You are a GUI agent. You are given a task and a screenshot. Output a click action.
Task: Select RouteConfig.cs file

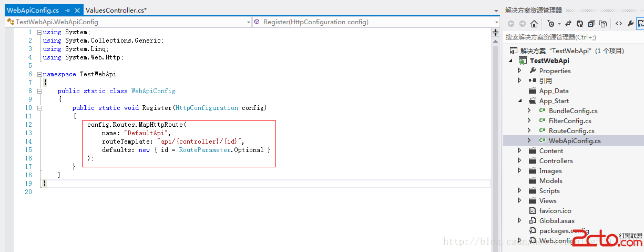click(571, 130)
